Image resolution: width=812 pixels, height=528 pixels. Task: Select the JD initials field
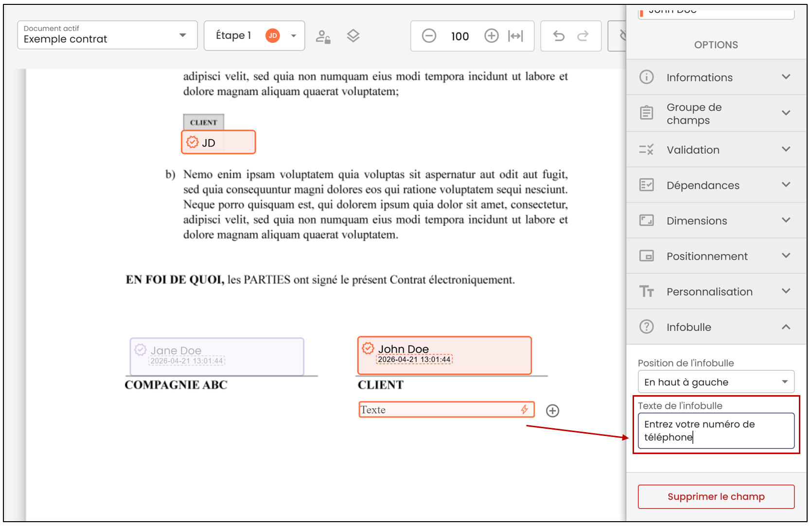click(x=218, y=142)
